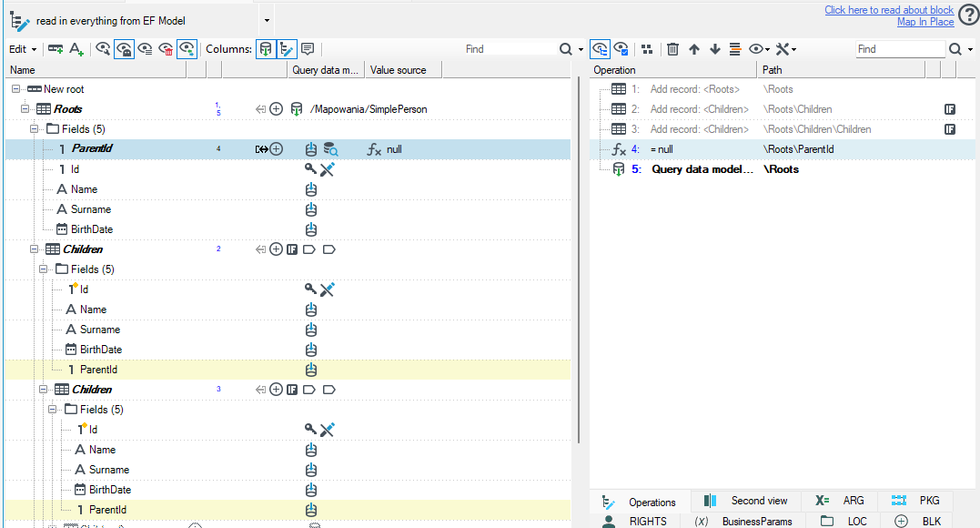Viewport: 980px width, 528px height.
Task: Click the circled plus icon in the Roots row
Action: pos(277,109)
